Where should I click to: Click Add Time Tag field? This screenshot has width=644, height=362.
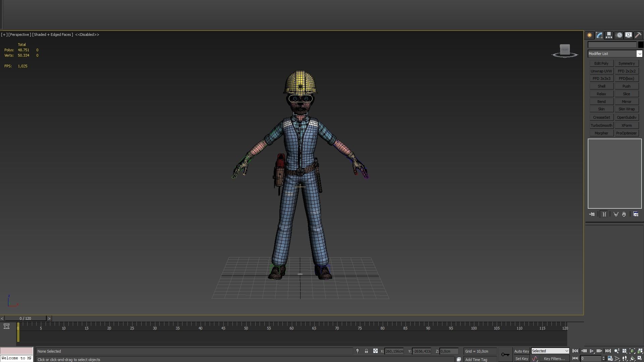pos(480,359)
